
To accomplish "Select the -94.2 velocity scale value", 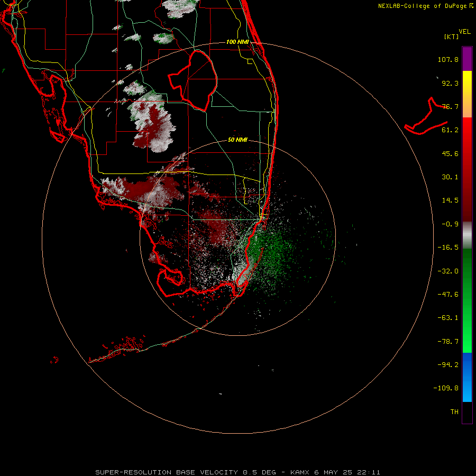I will point(448,364).
